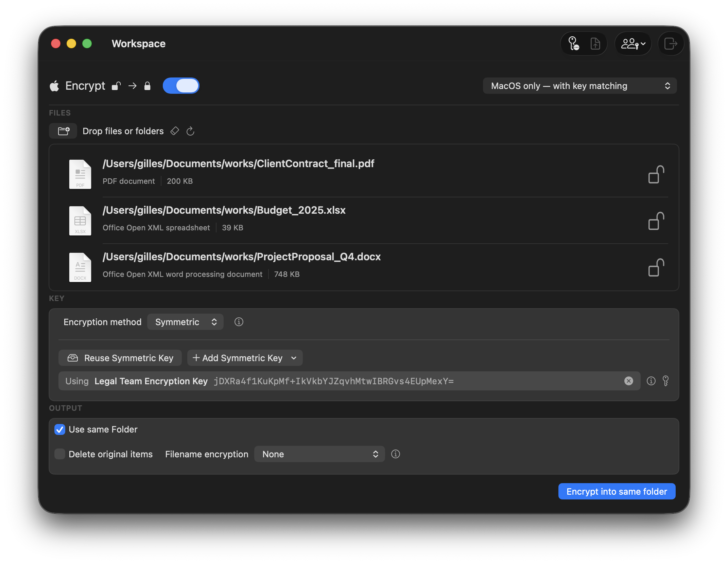The width and height of the screenshot is (728, 564).
Task: Open the Encryption method Symmetric dropdown
Action: click(185, 322)
